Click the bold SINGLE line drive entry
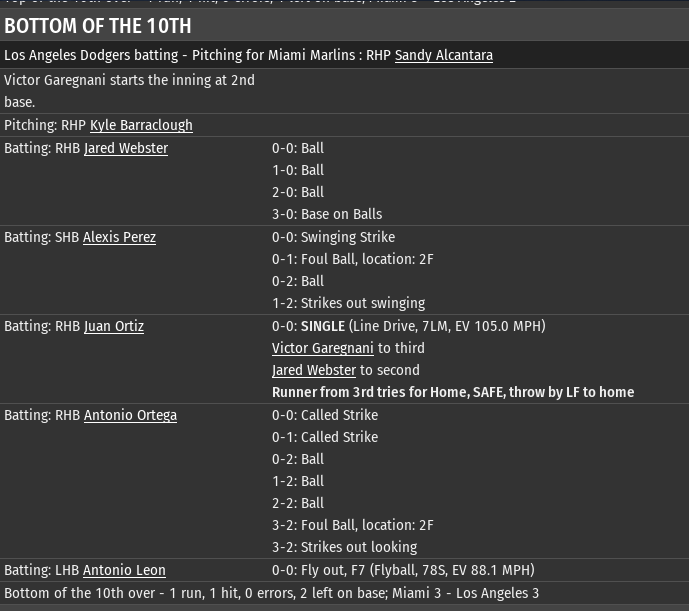 click(x=410, y=327)
